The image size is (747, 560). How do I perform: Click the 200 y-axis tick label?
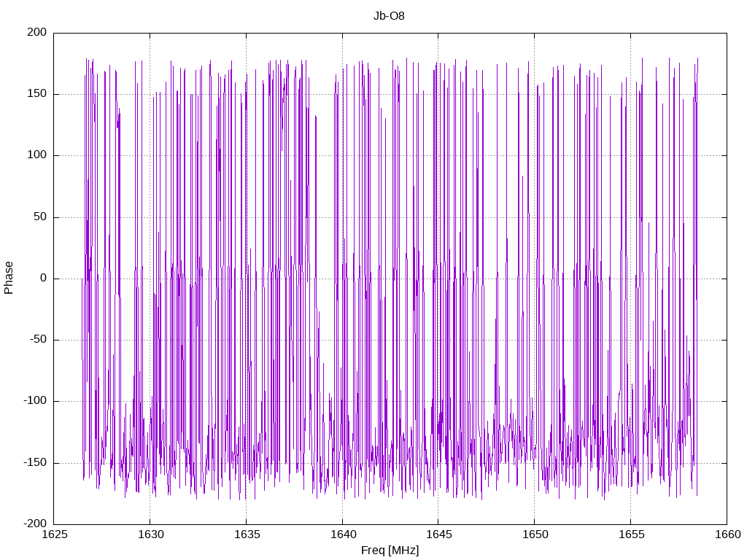37,32
